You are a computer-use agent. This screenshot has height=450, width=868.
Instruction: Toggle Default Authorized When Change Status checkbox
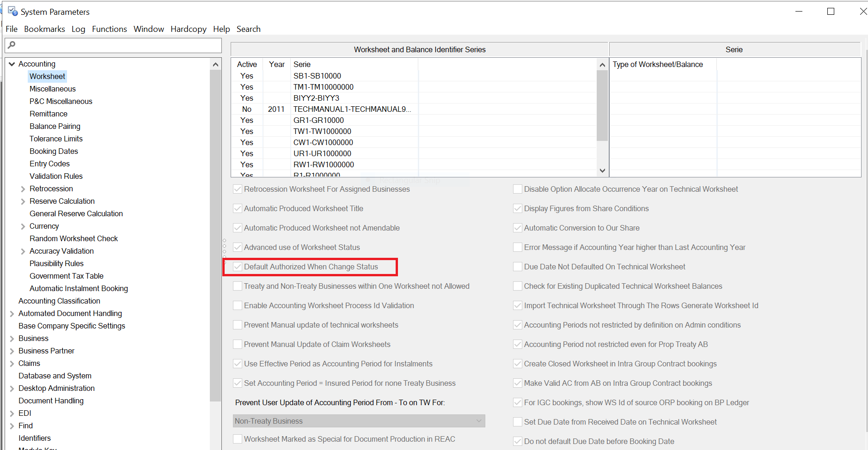click(x=238, y=267)
